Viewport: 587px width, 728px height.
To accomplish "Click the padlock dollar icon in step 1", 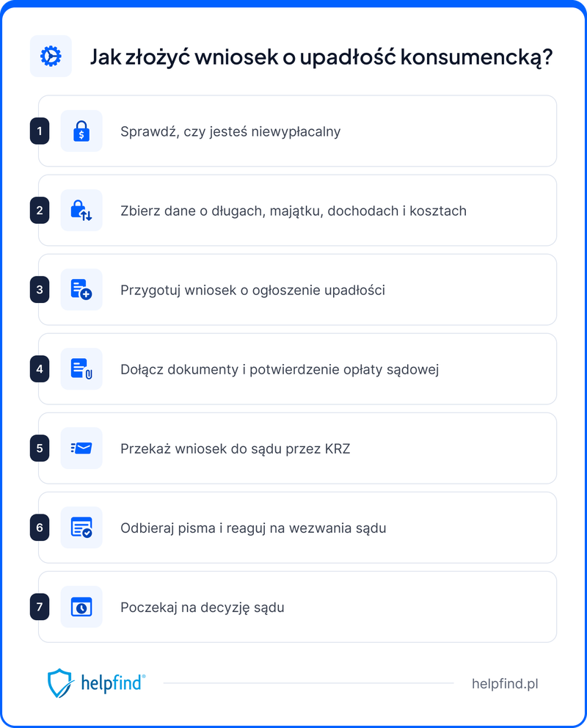I will click(81, 131).
